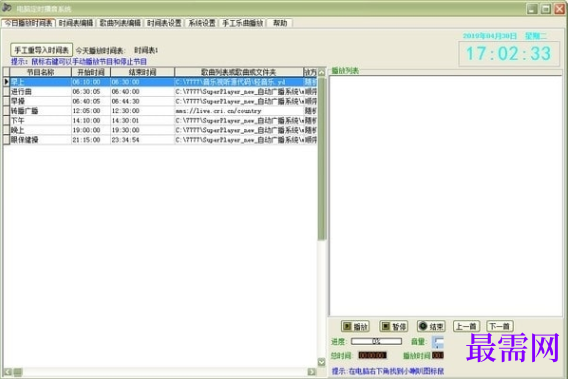Select the 早操 schedule row
Screen dimensions: 578x379
point(160,101)
